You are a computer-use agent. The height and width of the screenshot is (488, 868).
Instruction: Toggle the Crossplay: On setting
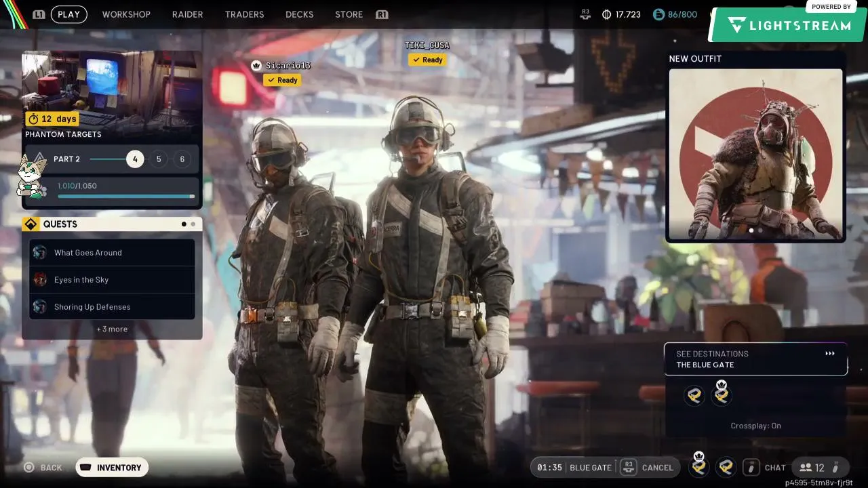pyautogui.click(x=755, y=426)
